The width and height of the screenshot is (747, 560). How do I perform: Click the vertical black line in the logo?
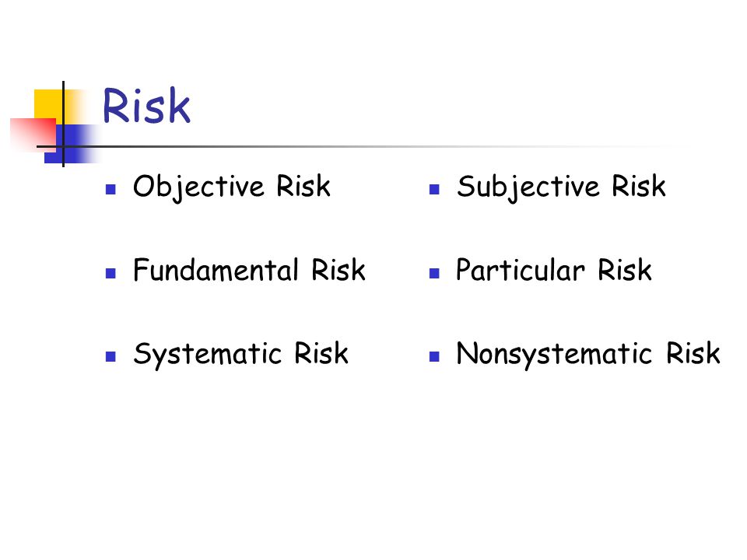pos(63,124)
